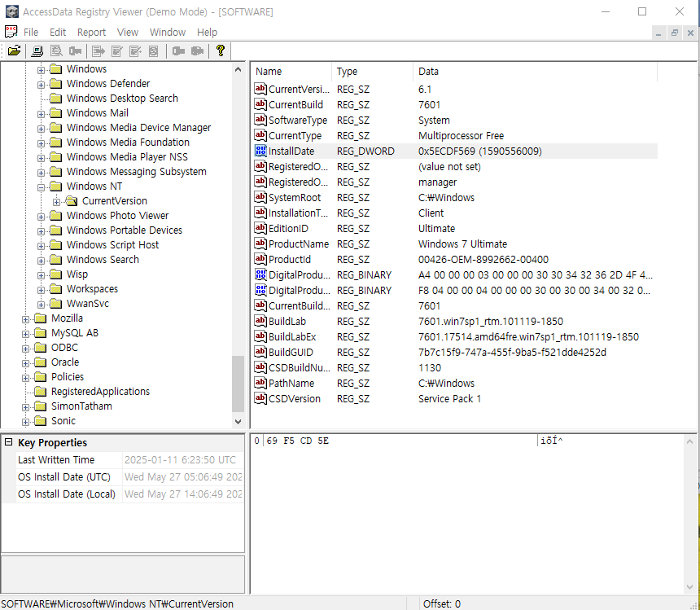Click the document icon left of File menu
The image size is (700, 610).
click(11, 32)
